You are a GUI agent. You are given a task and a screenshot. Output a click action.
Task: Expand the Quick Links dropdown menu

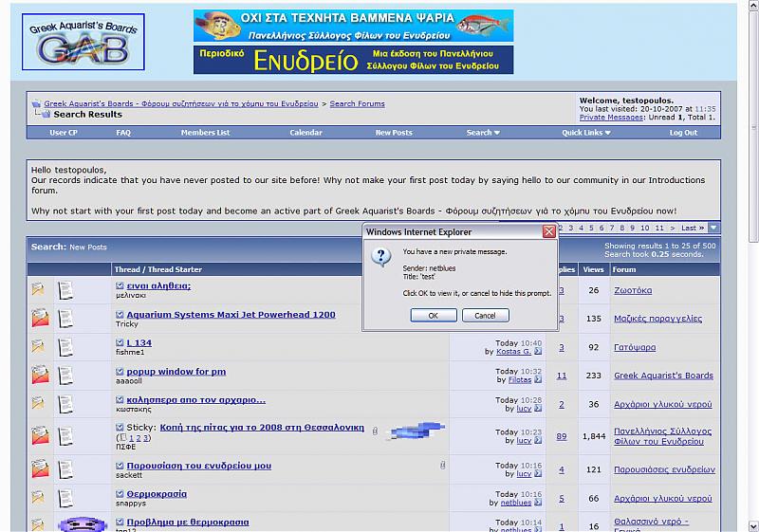(x=585, y=133)
